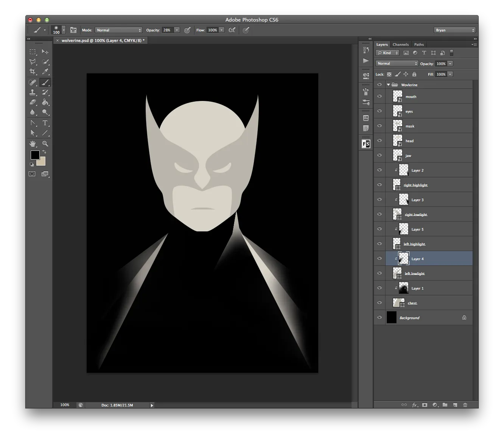Toggle visibility of the Wovlerine group
This screenshot has height=442, width=504.
tap(380, 85)
